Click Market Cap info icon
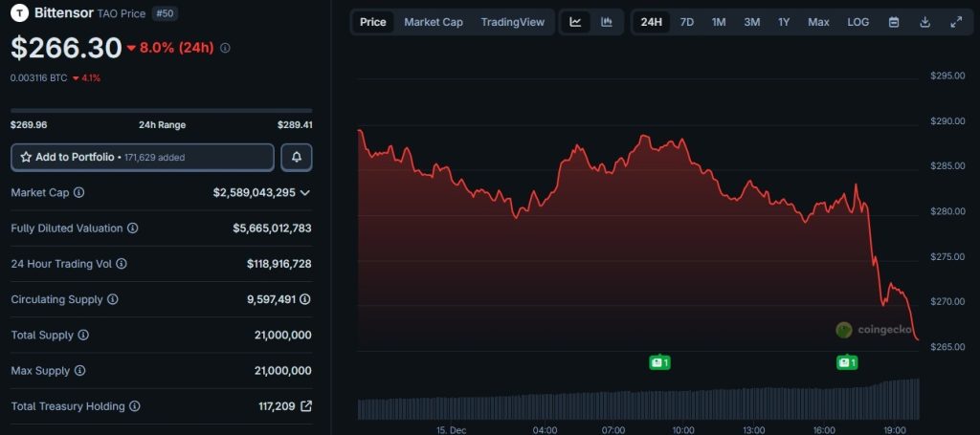The width and height of the screenshot is (980, 435). 79,193
